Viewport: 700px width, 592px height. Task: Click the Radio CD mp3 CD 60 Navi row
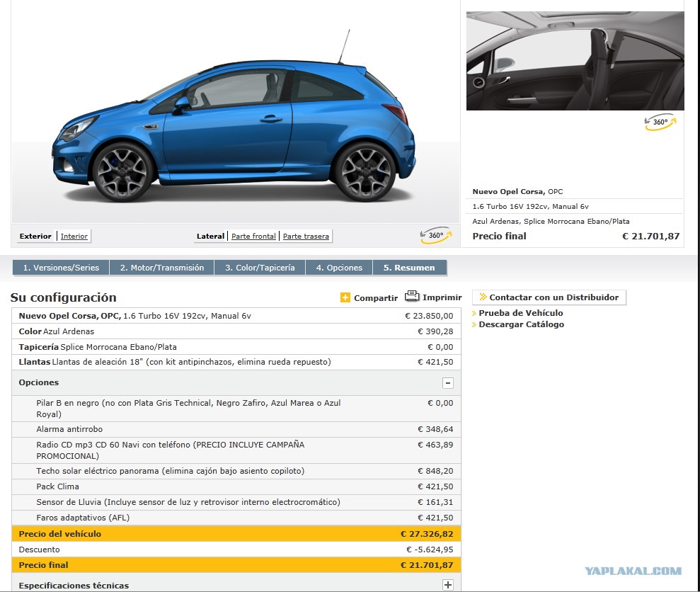pos(236,450)
